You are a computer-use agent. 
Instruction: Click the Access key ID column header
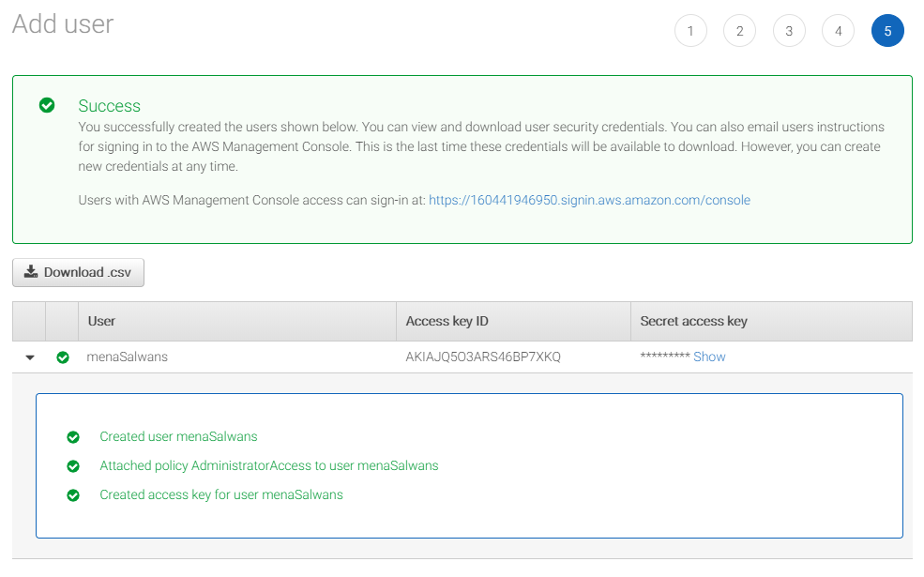click(x=513, y=321)
